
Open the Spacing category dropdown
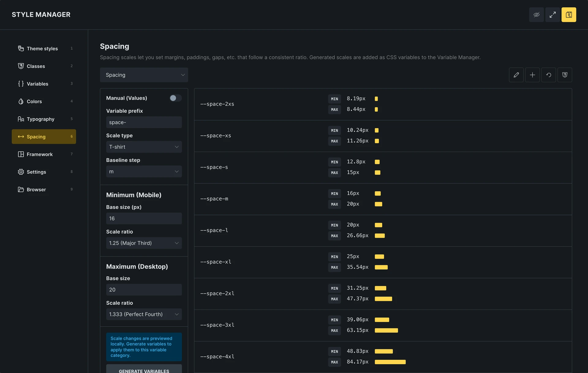click(144, 75)
